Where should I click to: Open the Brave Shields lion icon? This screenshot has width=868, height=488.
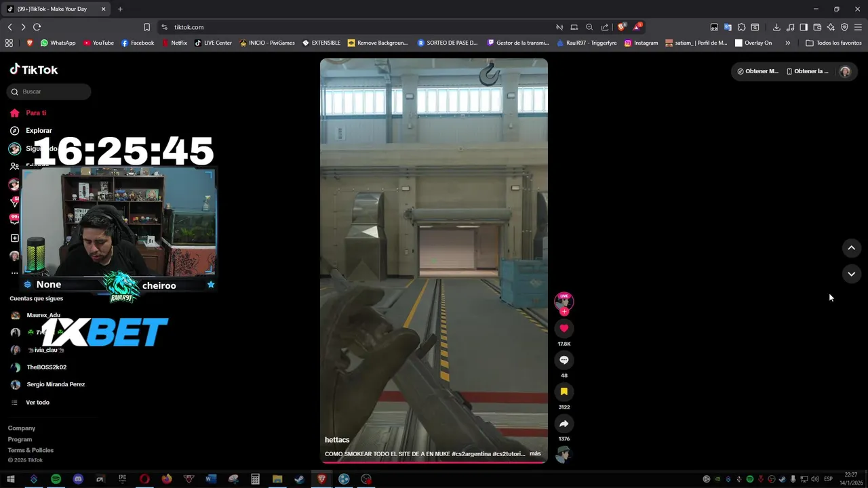(x=621, y=27)
